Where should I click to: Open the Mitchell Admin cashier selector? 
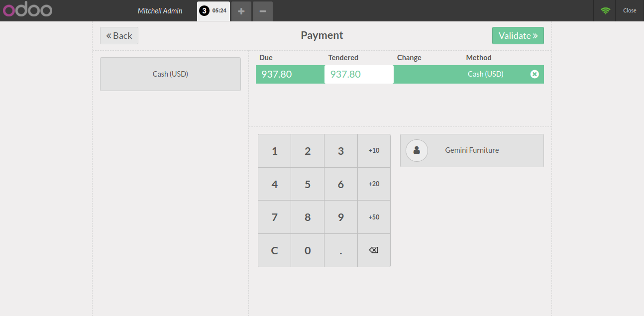(x=160, y=10)
